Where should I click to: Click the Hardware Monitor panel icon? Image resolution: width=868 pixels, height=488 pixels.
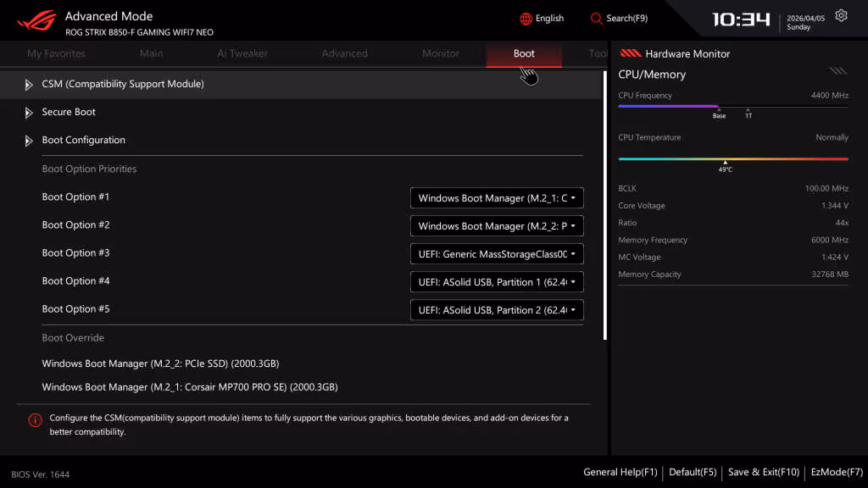(x=630, y=53)
